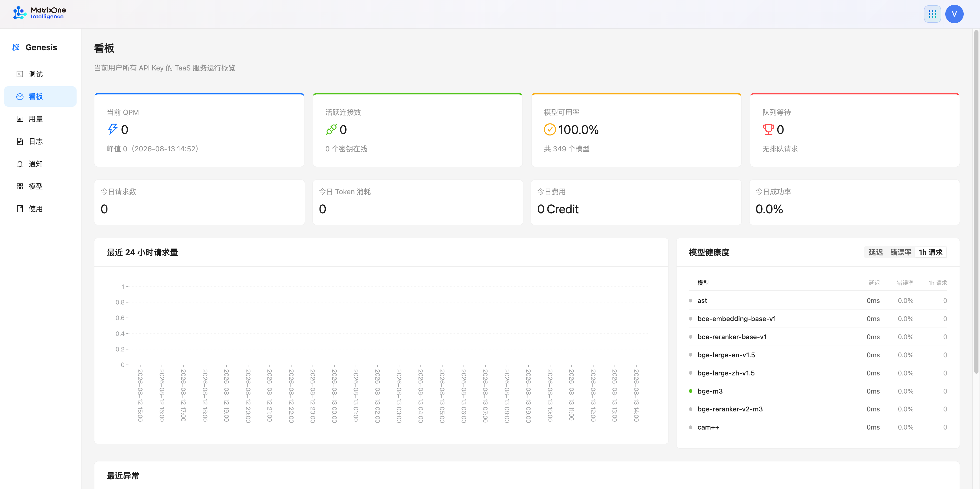980x489 pixels.
Task: Click the 今日成功率 card
Action: coord(854,202)
